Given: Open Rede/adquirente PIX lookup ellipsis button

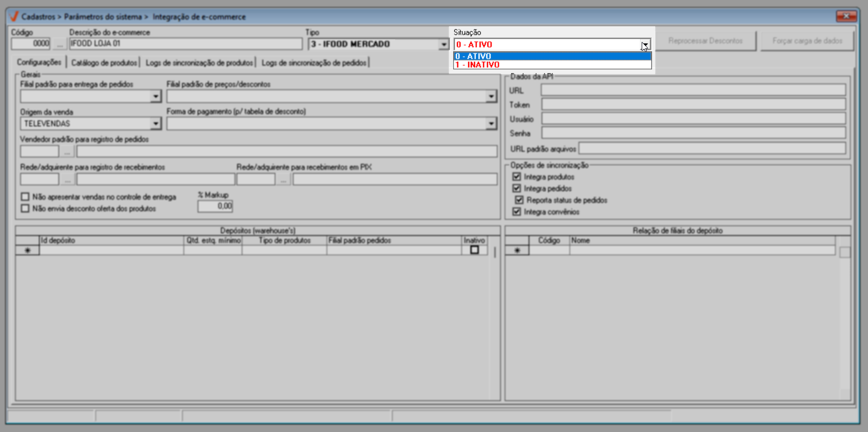Looking at the screenshot, I should [x=283, y=180].
